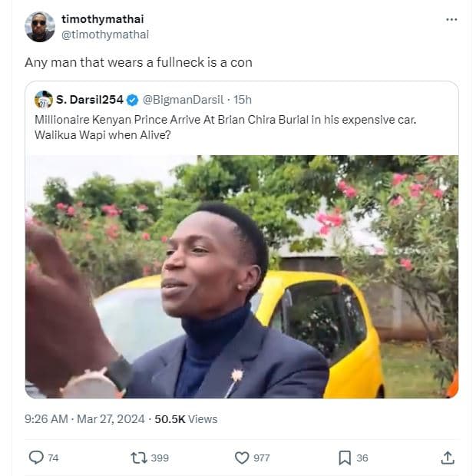The height and width of the screenshot is (476, 476).
Task: Open the 399 reposts count
Action: pyautogui.click(x=160, y=458)
